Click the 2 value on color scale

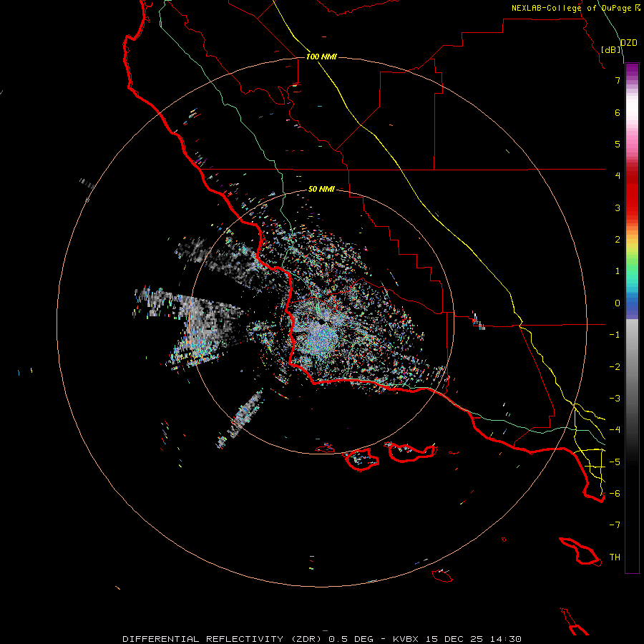click(618, 240)
